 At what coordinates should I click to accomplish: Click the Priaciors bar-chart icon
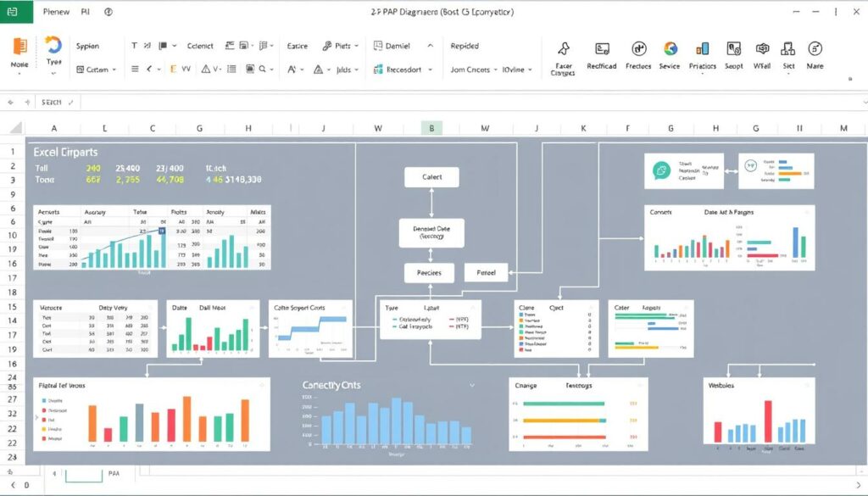pyautogui.click(x=703, y=48)
